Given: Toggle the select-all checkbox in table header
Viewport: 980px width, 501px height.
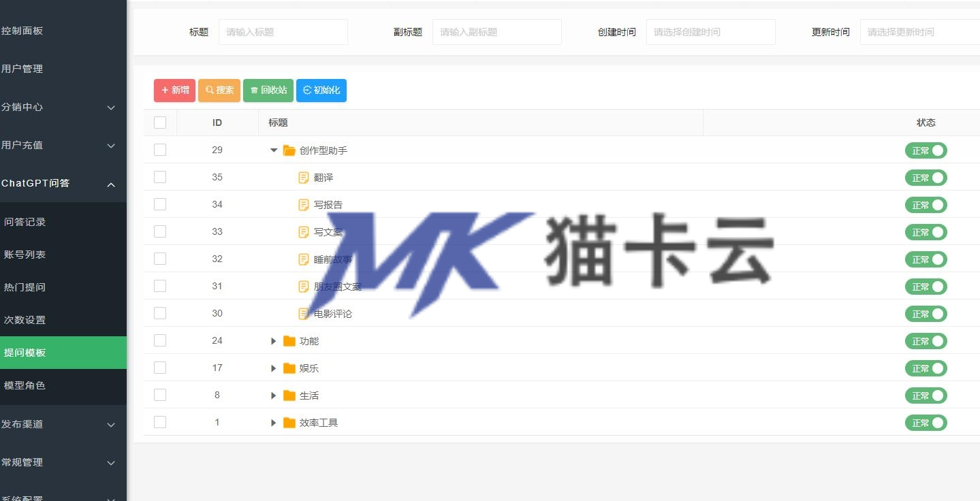Looking at the screenshot, I should coord(160,123).
